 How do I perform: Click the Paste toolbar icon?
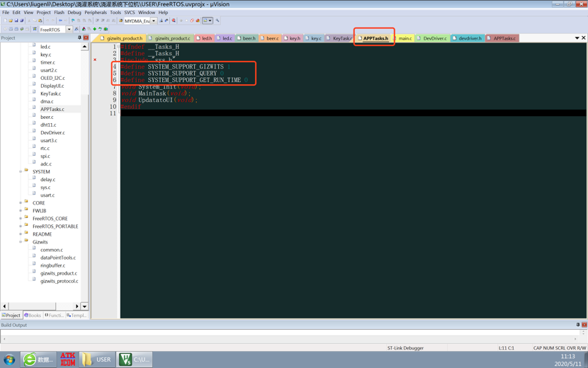40,21
